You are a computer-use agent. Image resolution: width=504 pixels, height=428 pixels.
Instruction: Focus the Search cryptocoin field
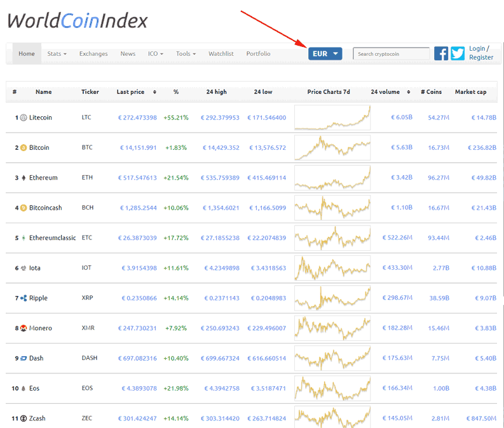pyautogui.click(x=391, y=53)
